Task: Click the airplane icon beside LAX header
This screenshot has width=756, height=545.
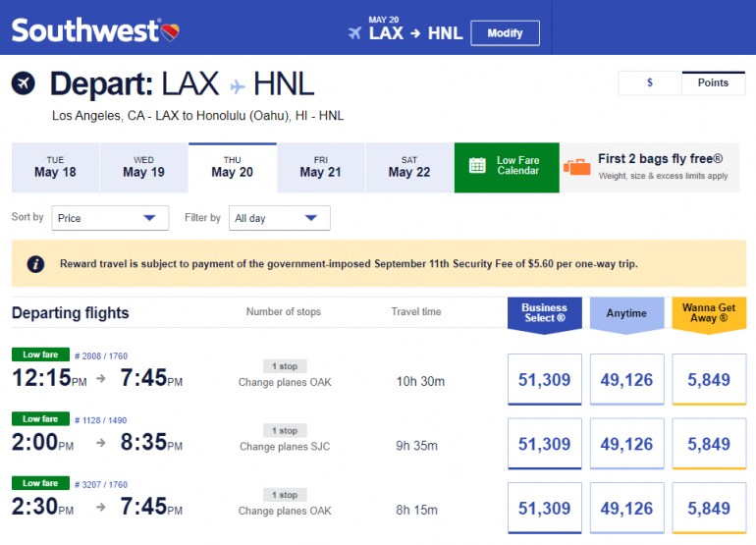Action: pyautogui.click(x=354, y=33)
